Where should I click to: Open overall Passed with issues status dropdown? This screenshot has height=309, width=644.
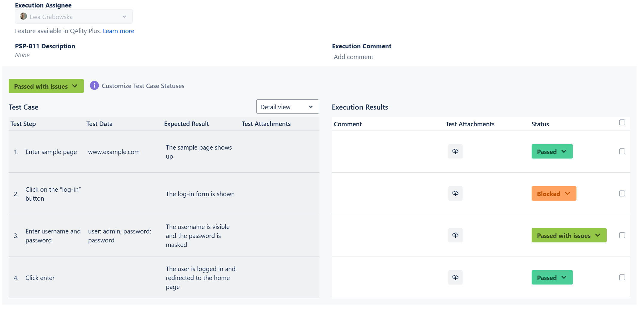[46, 86]
